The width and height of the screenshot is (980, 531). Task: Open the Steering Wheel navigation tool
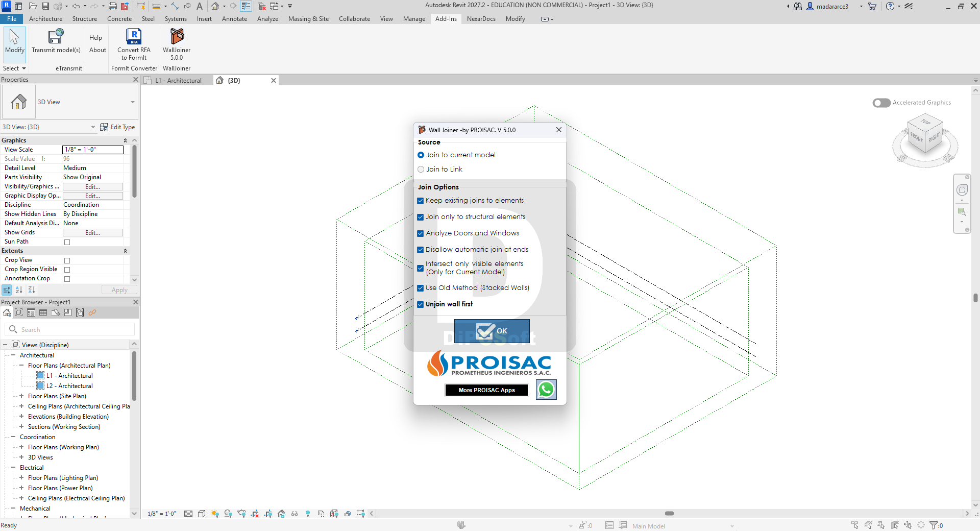[962, 190]
